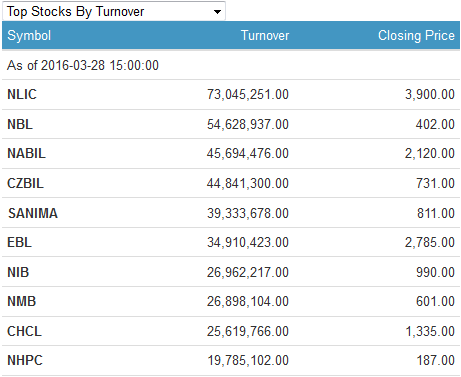461x377 pixels.
Task: Open the EBL stock symbol link
Action: pos(19,242)
